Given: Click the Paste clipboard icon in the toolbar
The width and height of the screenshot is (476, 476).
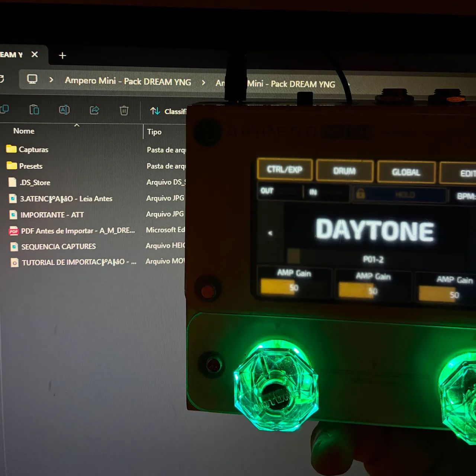Looking at the screenshot, I should click(34, 110).
